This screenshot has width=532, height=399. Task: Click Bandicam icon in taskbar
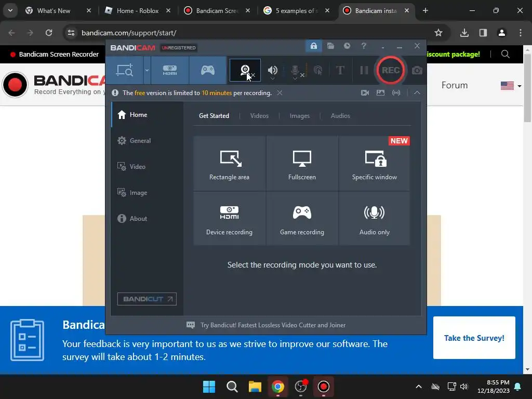[323, 387]
